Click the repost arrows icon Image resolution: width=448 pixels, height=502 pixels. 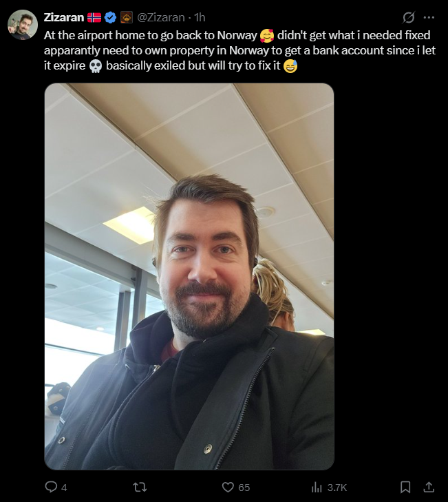click(140, 488)
